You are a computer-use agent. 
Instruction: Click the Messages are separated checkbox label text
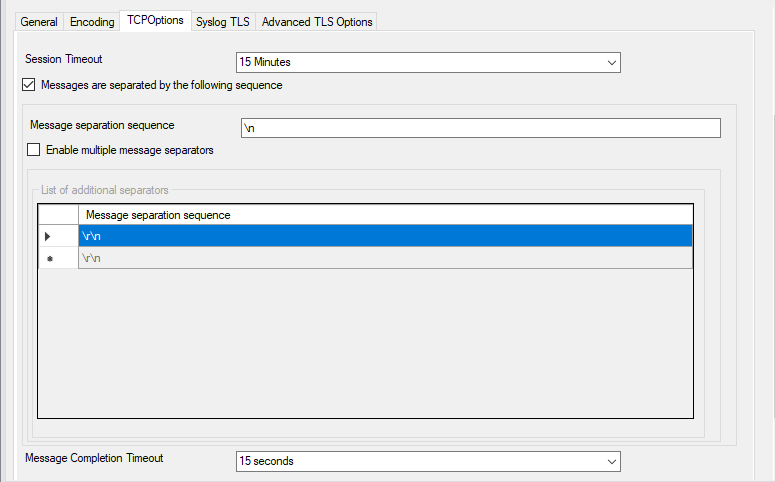point(161,86)
